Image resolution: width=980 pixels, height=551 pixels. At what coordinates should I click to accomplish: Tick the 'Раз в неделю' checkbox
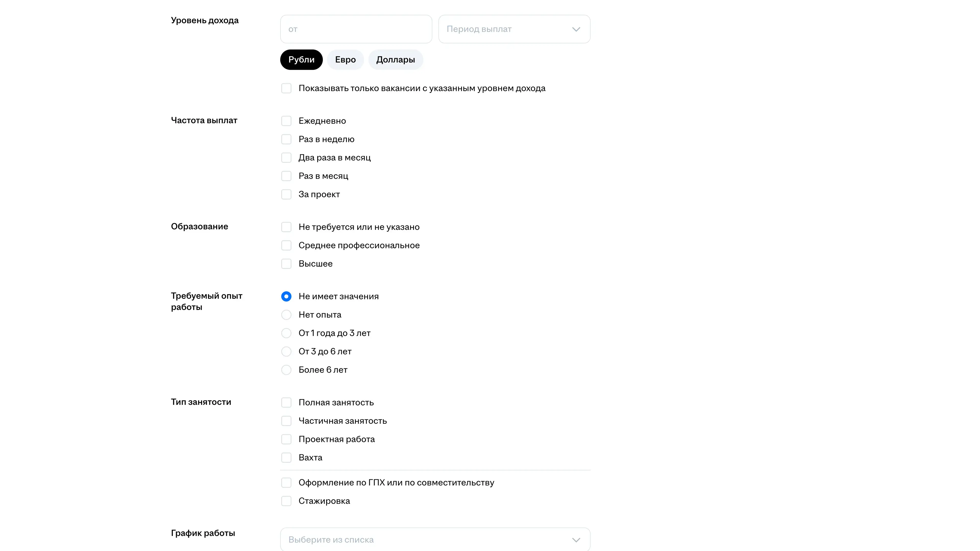click(286, 139)
